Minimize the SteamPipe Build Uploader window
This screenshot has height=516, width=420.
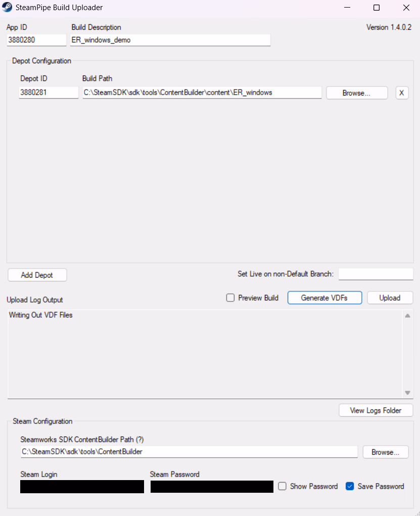point(347,8)
